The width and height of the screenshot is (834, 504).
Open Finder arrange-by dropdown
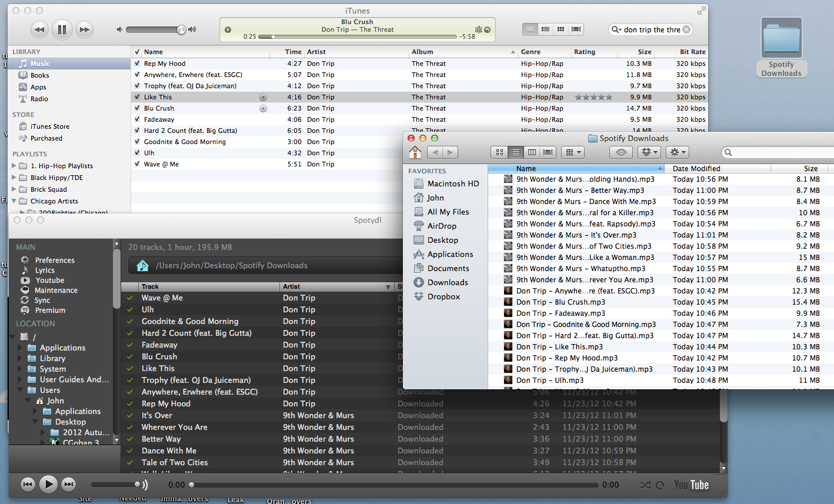572,152
